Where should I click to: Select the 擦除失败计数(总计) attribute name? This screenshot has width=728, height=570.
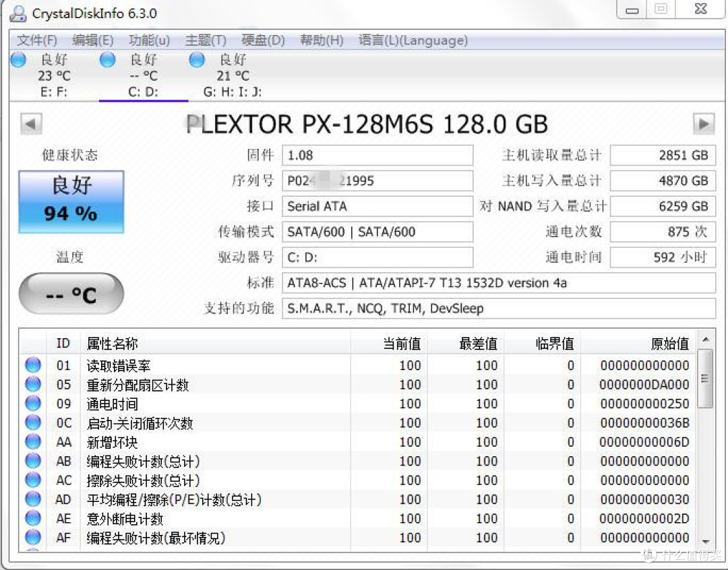[x=143, y=480]
